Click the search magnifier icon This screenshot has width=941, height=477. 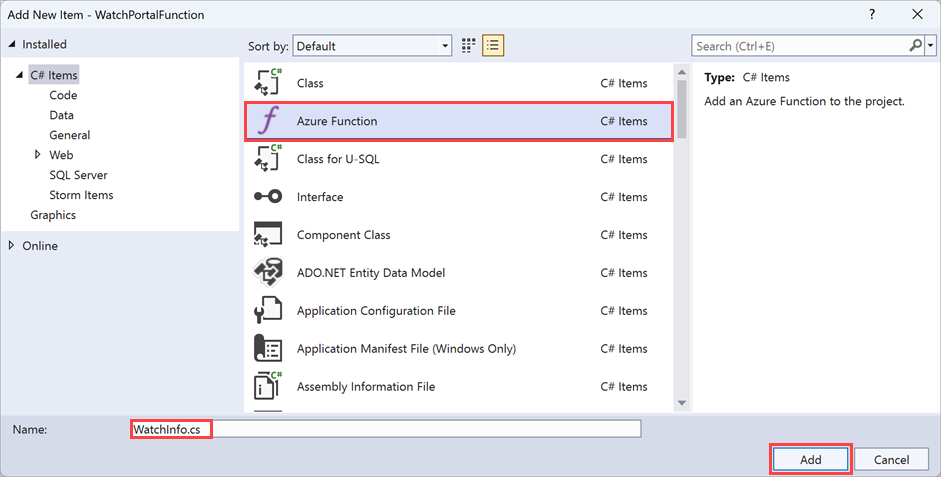click(916, 46)
